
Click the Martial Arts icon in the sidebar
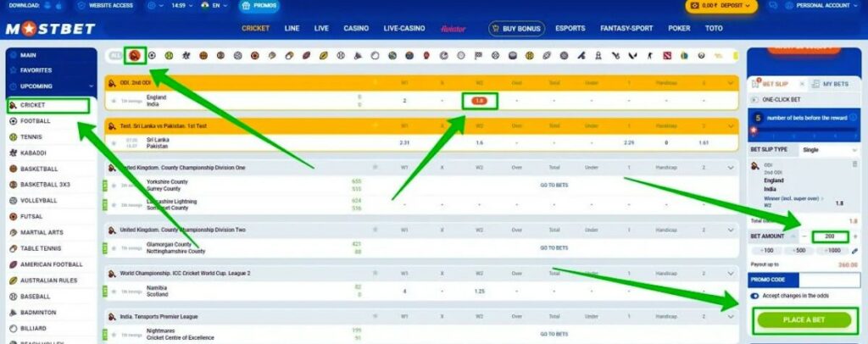click(14, 233)
